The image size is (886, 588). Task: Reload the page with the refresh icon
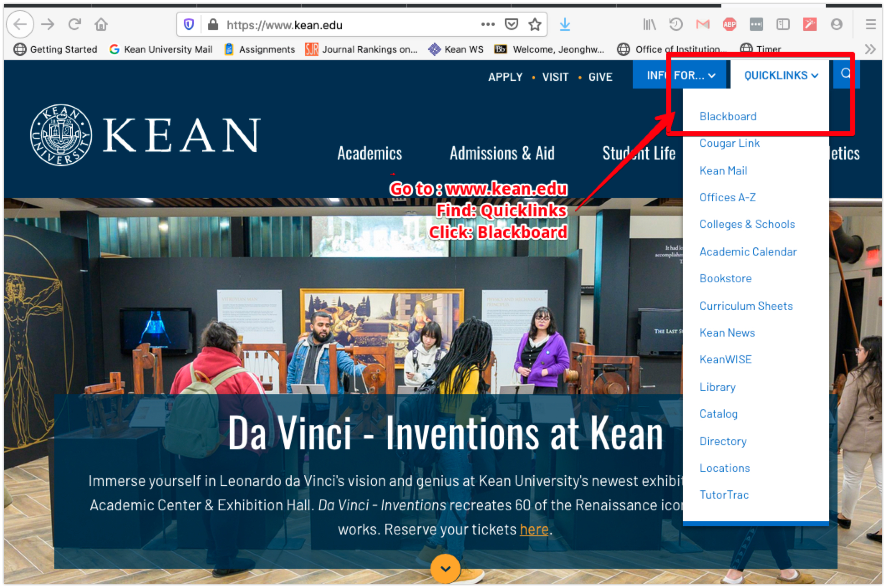tap(74, 25)
